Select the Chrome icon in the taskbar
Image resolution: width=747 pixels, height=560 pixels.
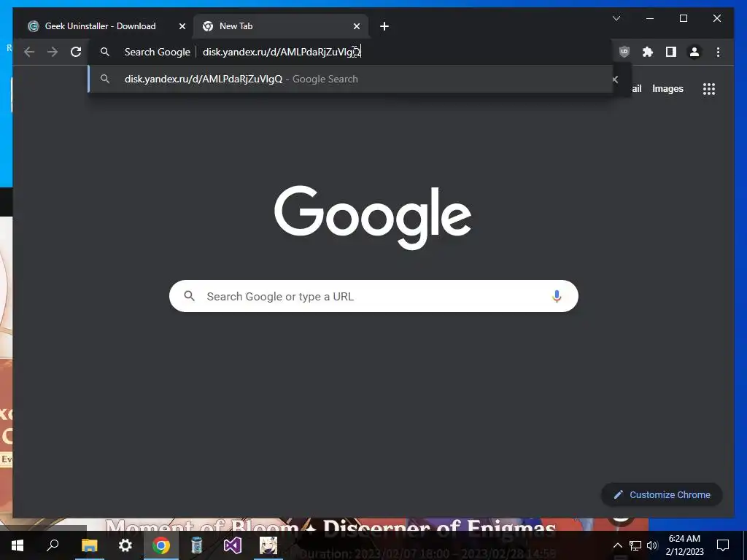point(161,545)
